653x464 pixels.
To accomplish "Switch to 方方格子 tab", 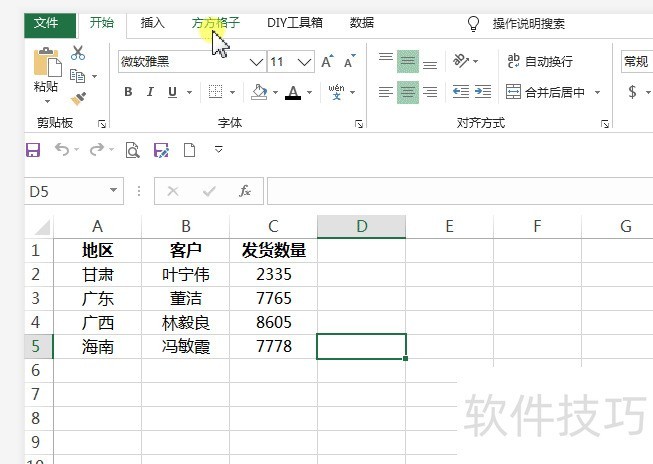I will 216,22.
